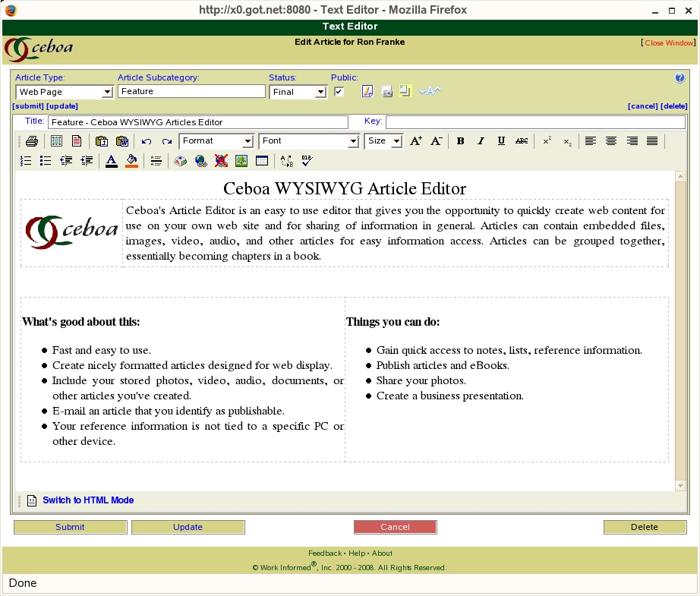Screen dimensions: 700x596
Task: Click in the Key input field
Action: tap(534, 122)
